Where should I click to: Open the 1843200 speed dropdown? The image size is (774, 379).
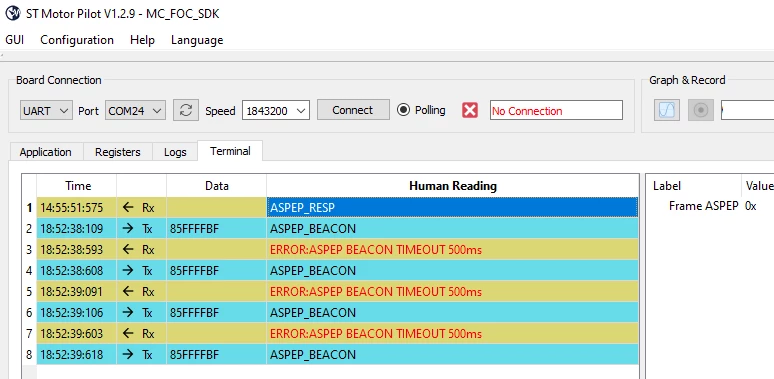[276, 111]
